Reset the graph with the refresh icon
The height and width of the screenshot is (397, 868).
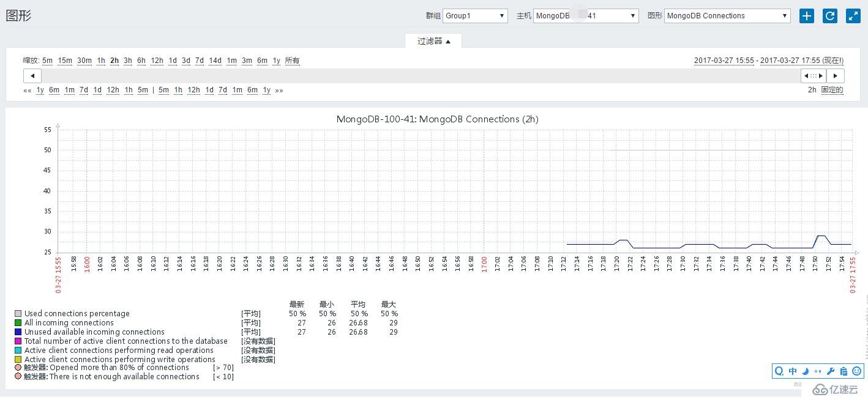(x=830, y=16)
